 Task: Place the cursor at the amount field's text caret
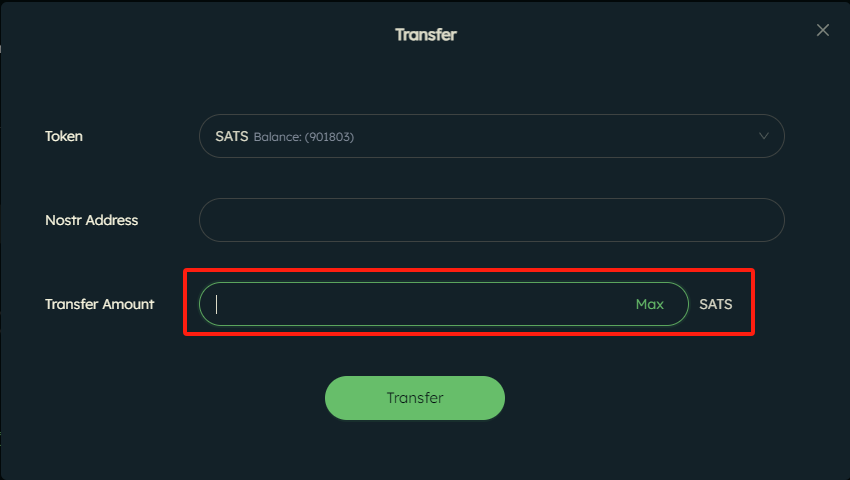[216, 304]
